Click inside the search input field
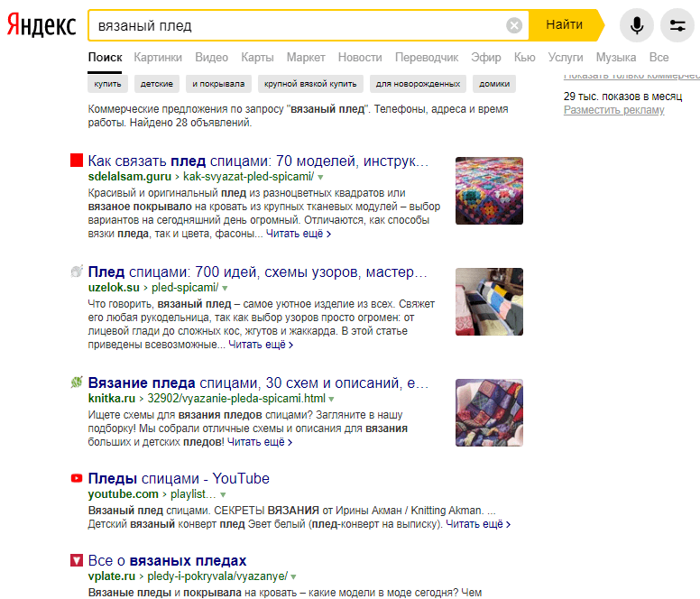This screenshot has height=599, width=700. (x=298, y=25)
